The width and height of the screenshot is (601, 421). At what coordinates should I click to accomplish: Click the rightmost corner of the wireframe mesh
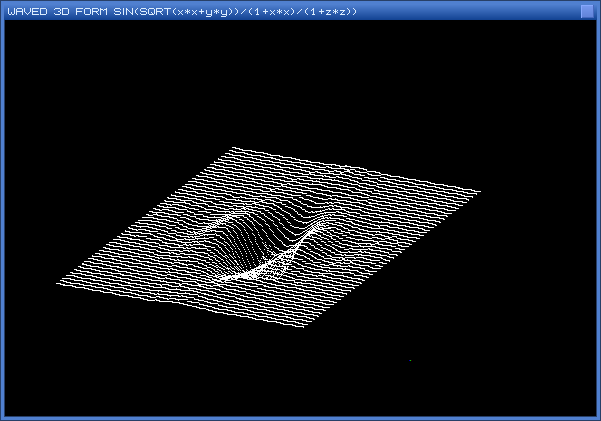(x=479, y=192)
